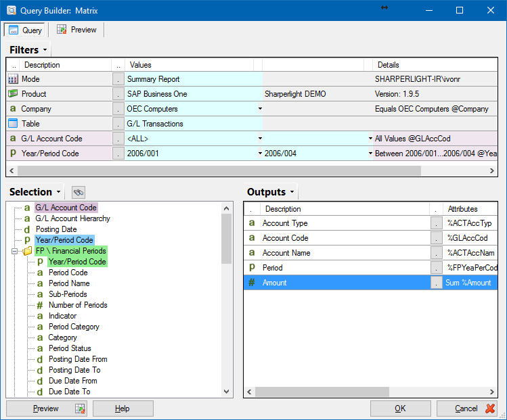Select Sub-Periods tree item
Screen dimensions: 507x420
click(68, 294)
